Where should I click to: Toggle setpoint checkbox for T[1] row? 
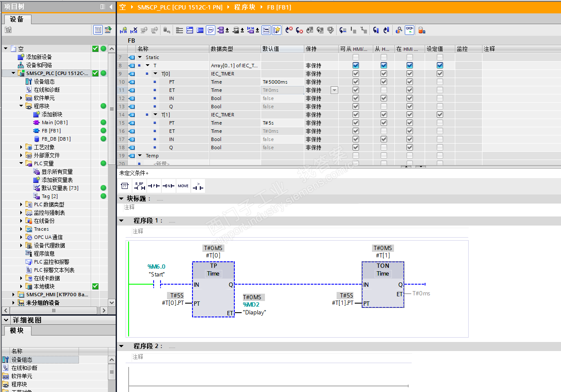440,115
